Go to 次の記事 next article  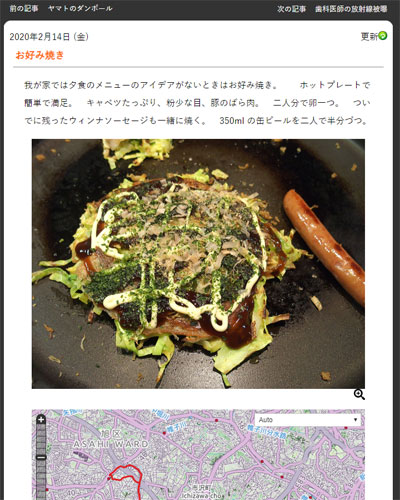(291, 9)
